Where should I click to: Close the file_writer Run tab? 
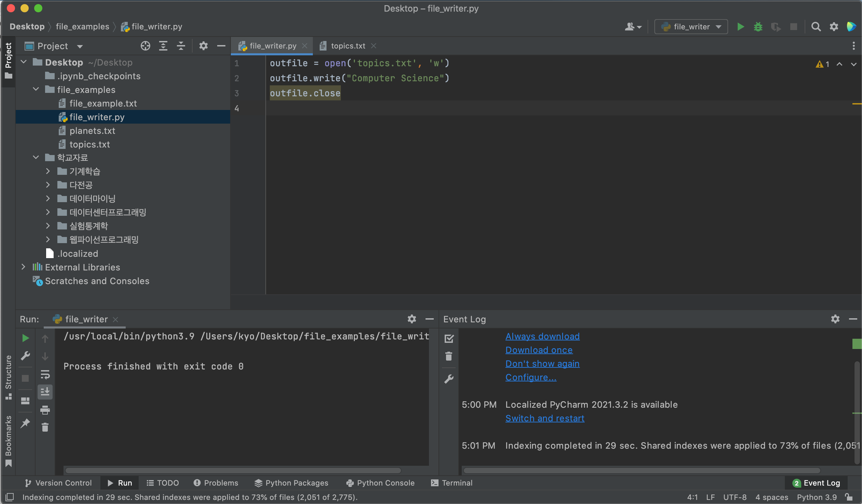[x=116, y=319]
